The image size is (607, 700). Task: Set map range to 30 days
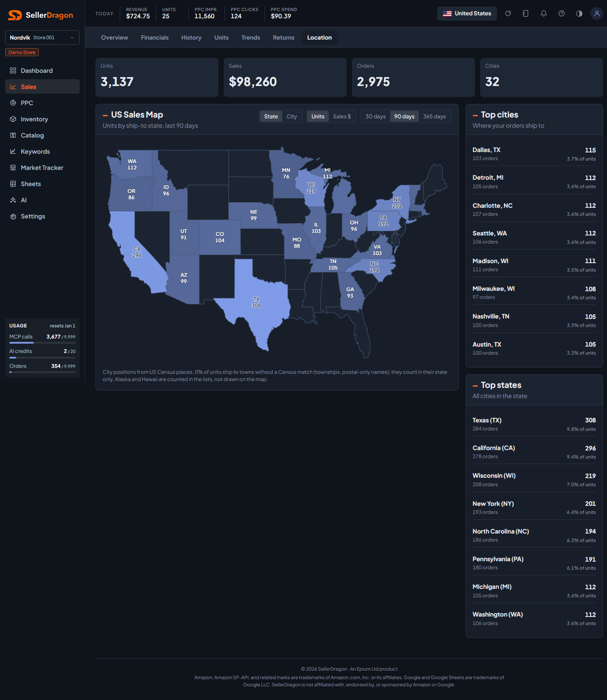point(375,116)
